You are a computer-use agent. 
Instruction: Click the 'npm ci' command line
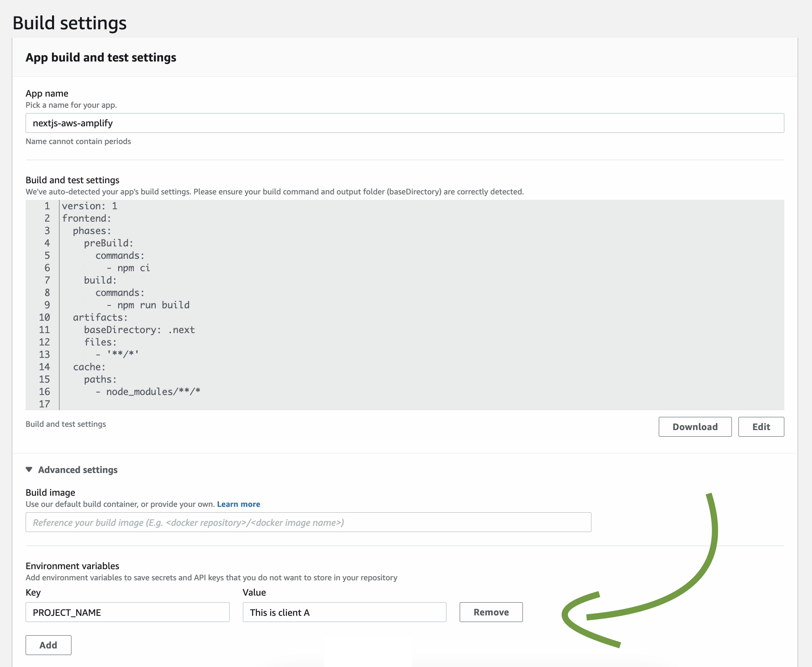pyautogui.click(x=133, y=268)
